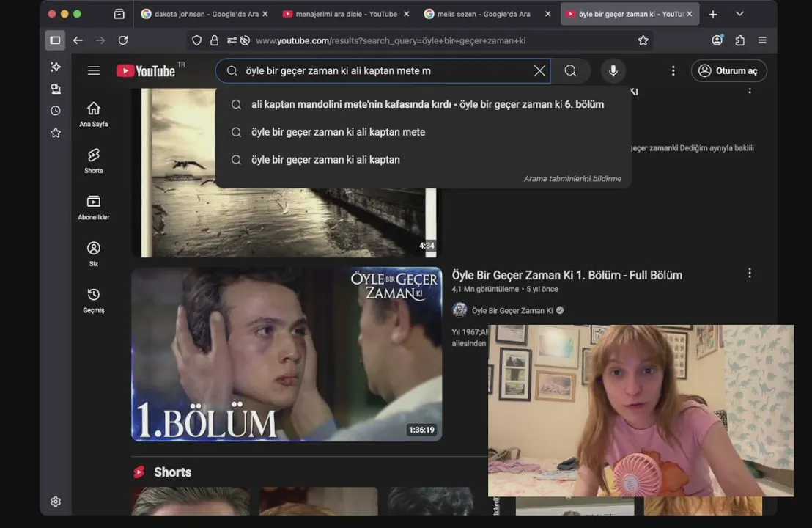This screenshot has height=528, width=812.
Task: Open the browser extensions puzzle icon
Action: pos(740,40)
